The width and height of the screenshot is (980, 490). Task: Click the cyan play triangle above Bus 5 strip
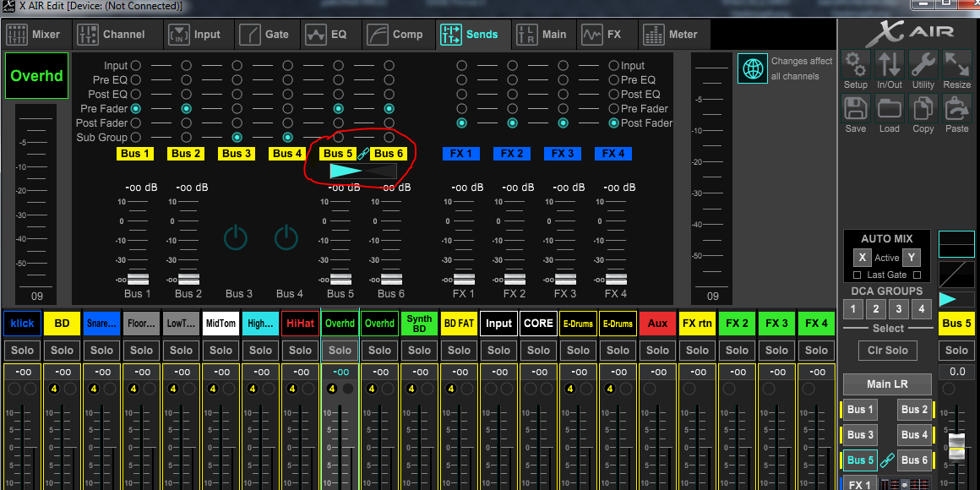tap(948, 299)
